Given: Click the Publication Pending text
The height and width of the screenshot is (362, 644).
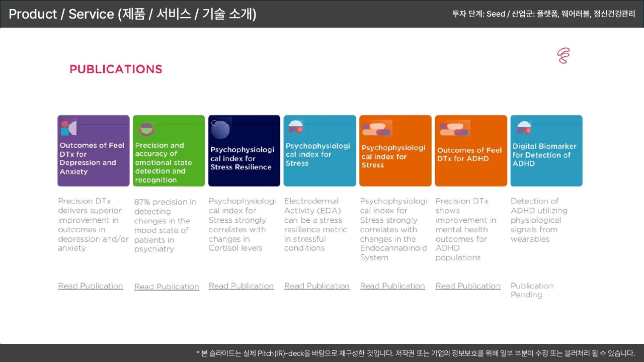Looking at the screenshot, I should click(x=532, y=290).
